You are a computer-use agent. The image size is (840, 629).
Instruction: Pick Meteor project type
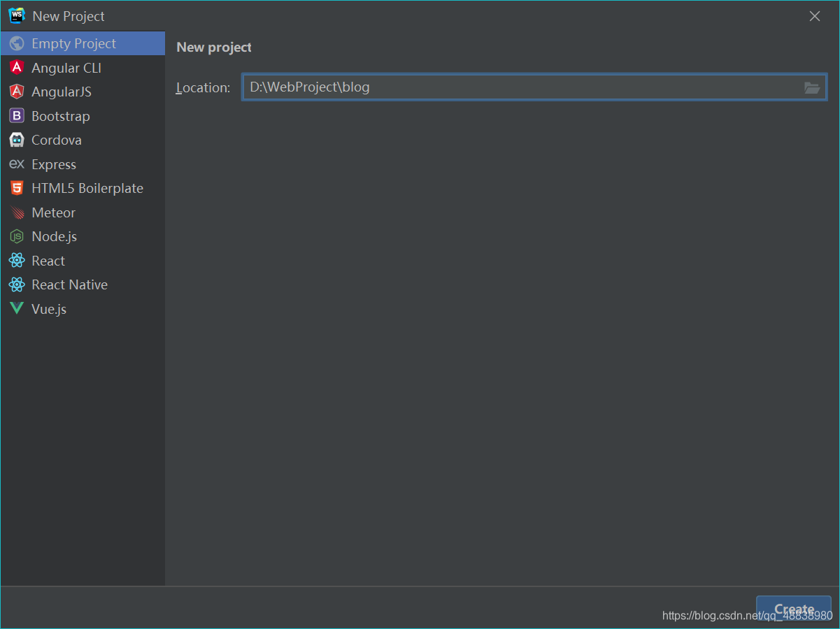tap(83, 212)
